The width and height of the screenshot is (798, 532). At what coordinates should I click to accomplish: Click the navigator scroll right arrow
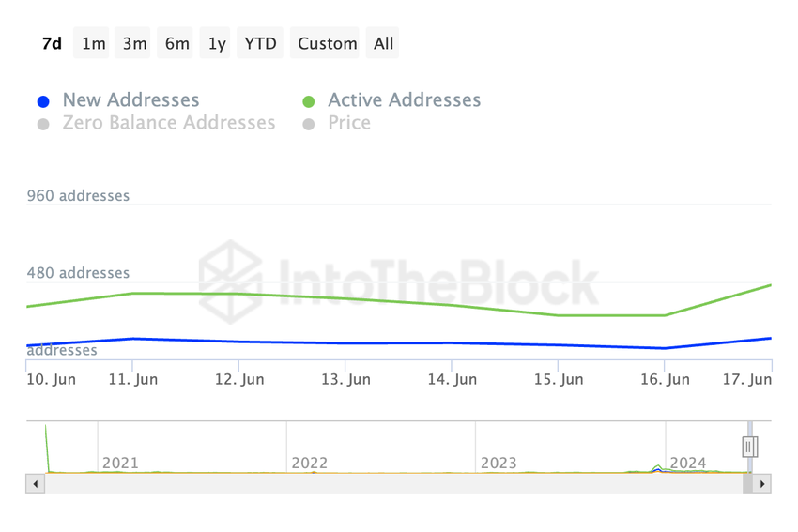point(761,484)
